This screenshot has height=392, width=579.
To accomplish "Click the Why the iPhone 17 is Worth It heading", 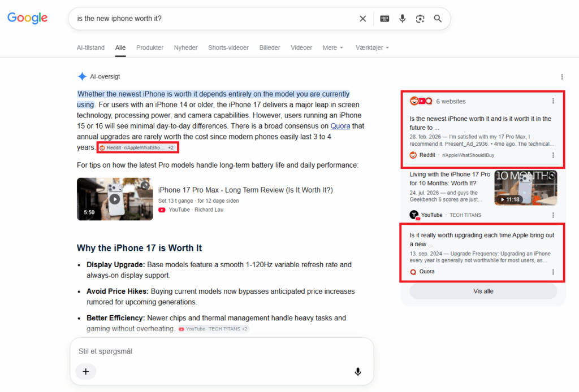I will (139, 248).
